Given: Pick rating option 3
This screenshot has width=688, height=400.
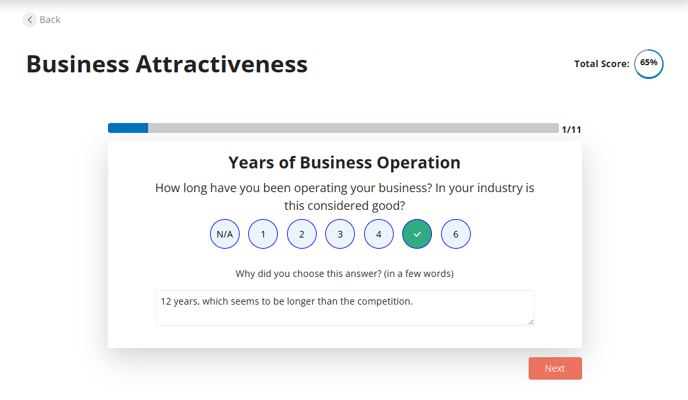Looking at the screenshot, I should click(340, 234).
